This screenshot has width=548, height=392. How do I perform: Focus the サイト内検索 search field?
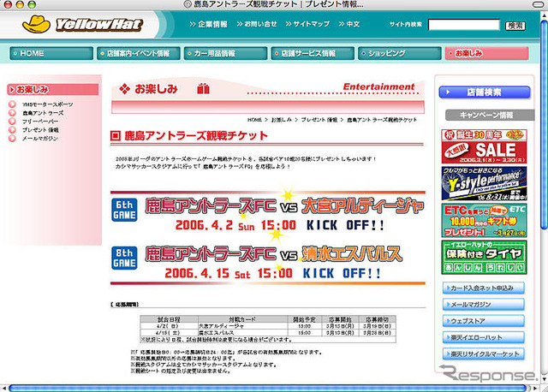pyautogui.click(x=464, y=25)
